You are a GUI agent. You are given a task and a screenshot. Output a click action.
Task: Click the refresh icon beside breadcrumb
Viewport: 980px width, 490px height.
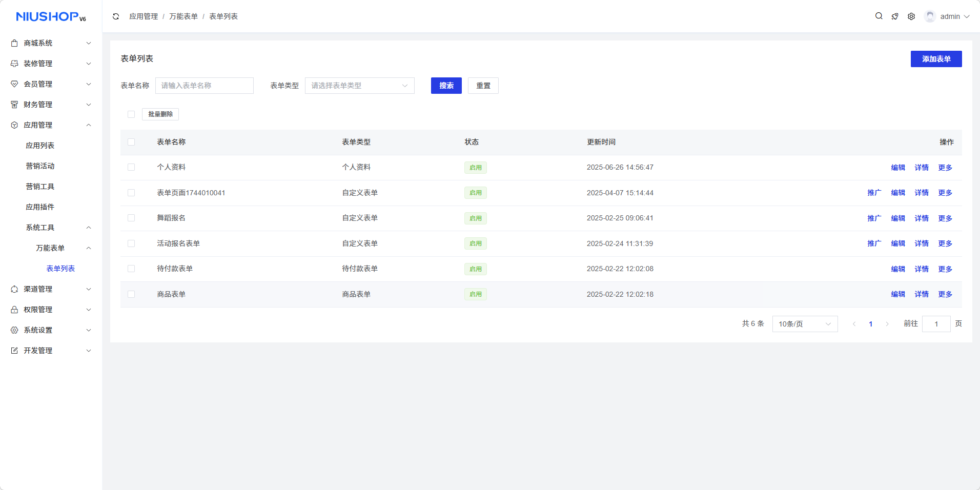coord(116,16)
